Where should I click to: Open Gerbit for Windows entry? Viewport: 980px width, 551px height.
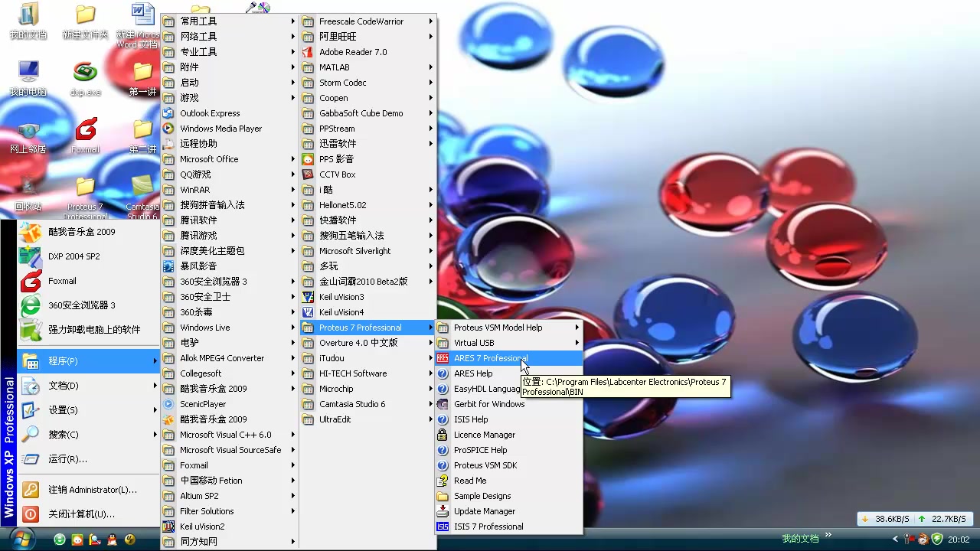tap(509, 404)
